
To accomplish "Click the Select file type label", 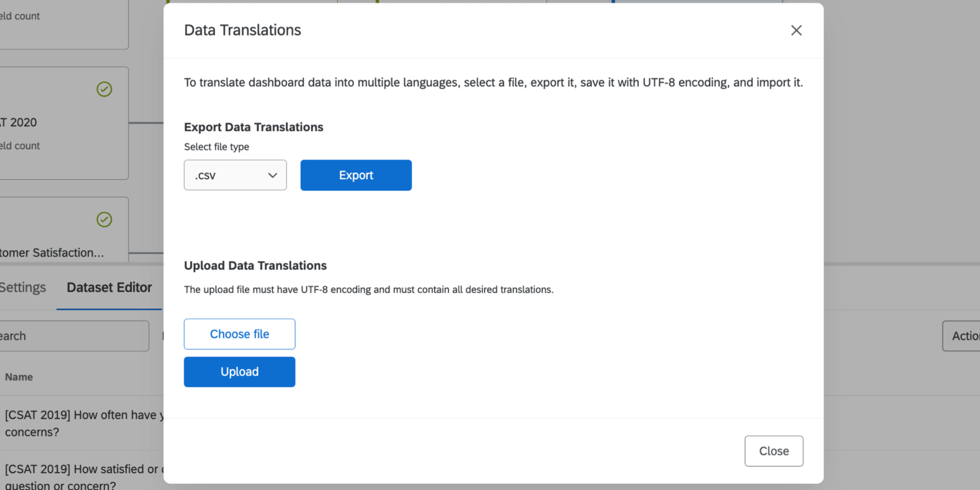I will coord(217,147).
